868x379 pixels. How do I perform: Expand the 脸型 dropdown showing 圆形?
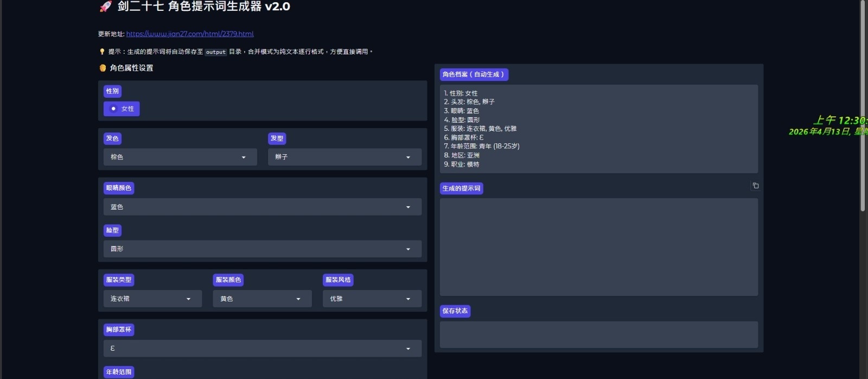pyautogui.click(x=263, y=249)
